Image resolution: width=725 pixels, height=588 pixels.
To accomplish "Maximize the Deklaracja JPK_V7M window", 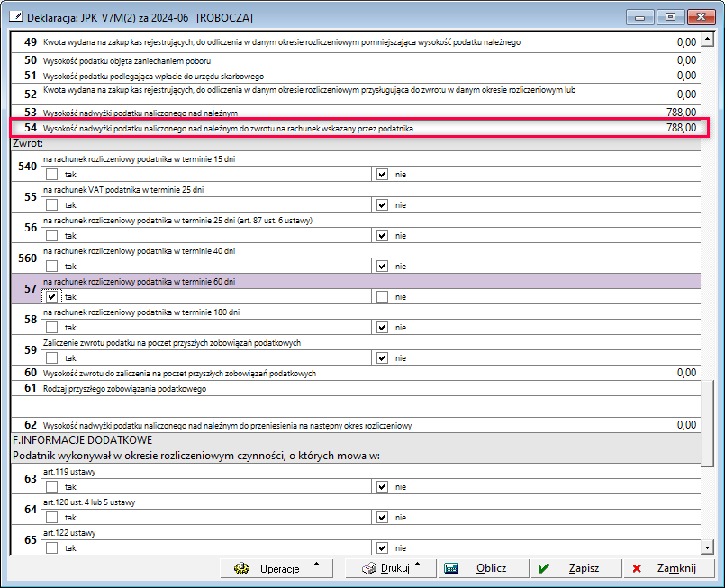I will 670,17.
